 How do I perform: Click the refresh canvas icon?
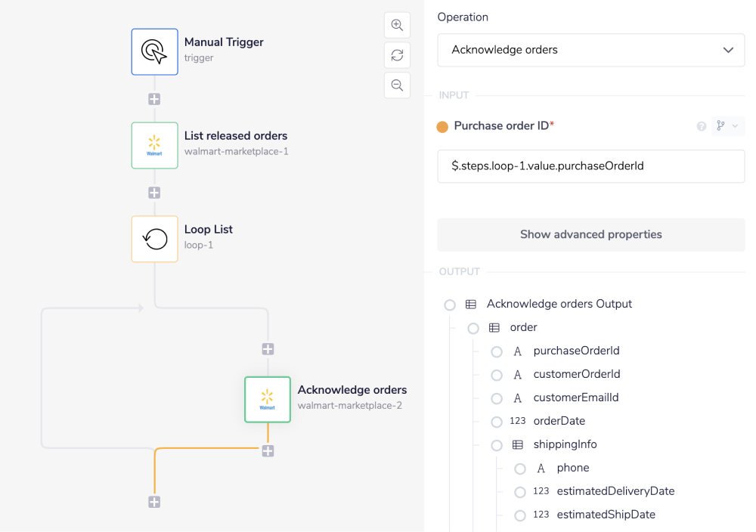[397, 55]
